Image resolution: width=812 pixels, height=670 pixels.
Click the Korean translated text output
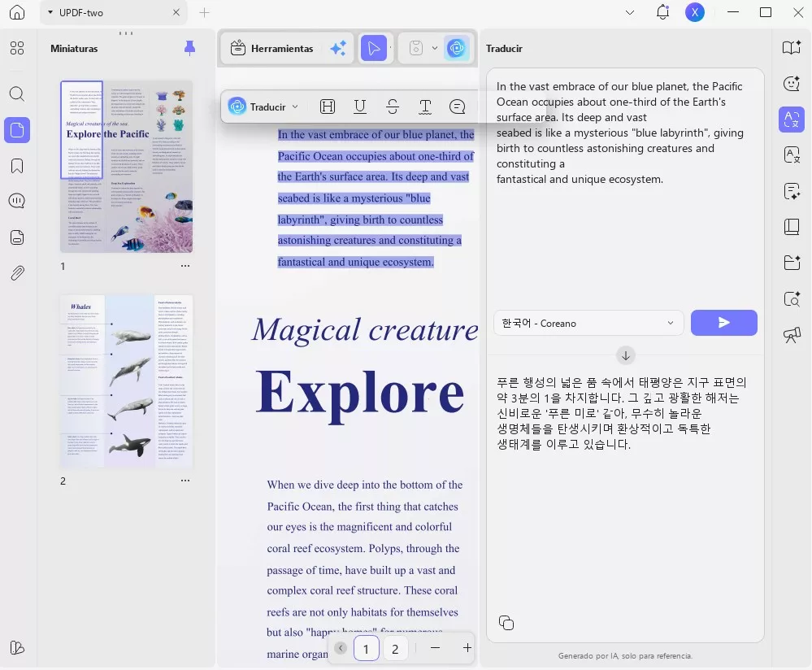pos(620,413)
